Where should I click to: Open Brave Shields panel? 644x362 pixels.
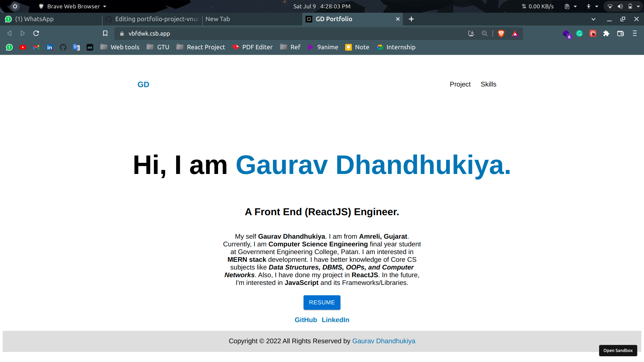tap(501, 34)
